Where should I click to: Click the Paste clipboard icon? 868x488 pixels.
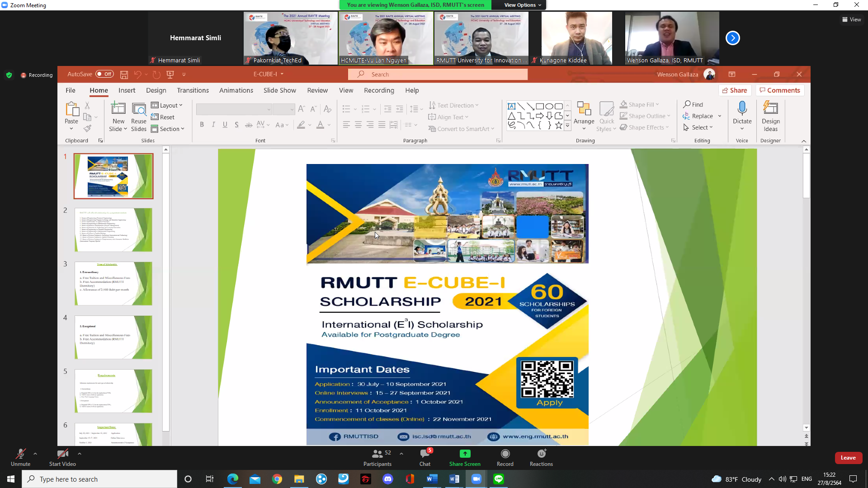(71, 109)
